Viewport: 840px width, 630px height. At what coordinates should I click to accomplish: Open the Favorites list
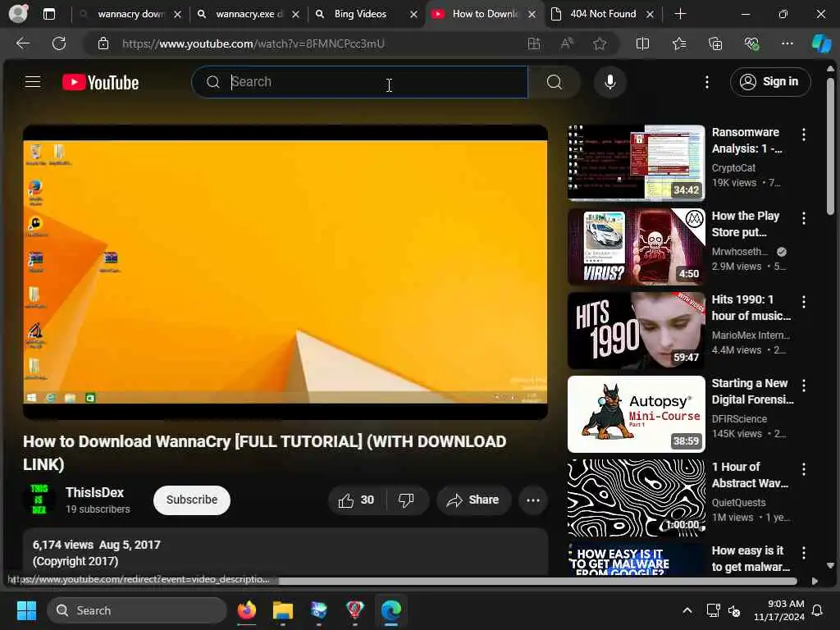pos(679,43)
